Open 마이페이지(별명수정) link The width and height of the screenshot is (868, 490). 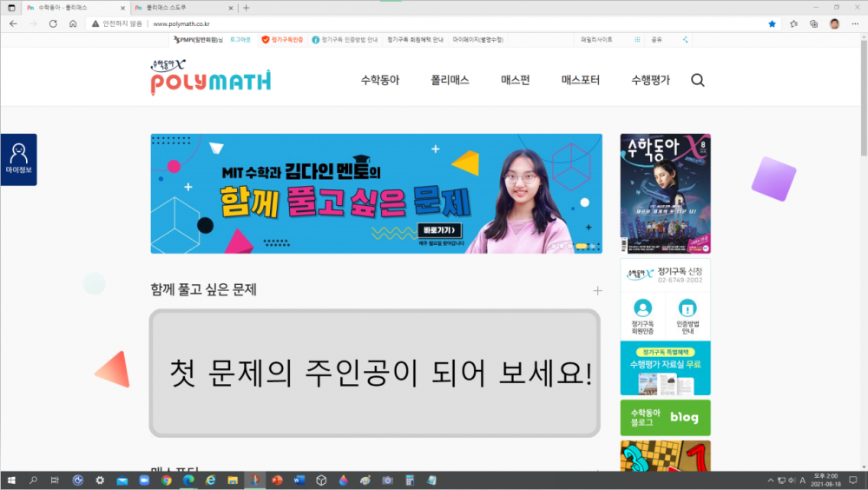coord(477,39)
